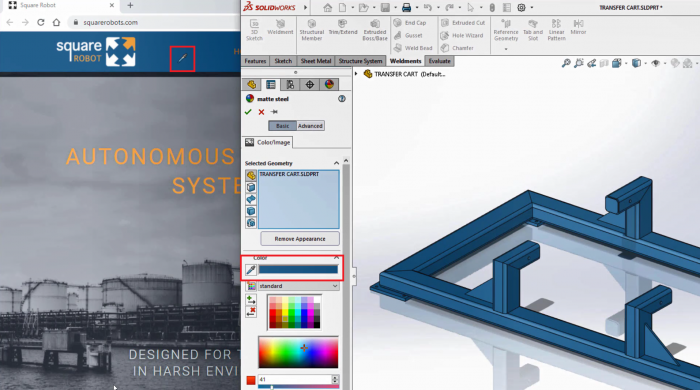Image resolution: width=700 pixels, height=390 pixels.
Task: Open the Hole Wizard
Action: pyautogui.click(x=462, y=35)
